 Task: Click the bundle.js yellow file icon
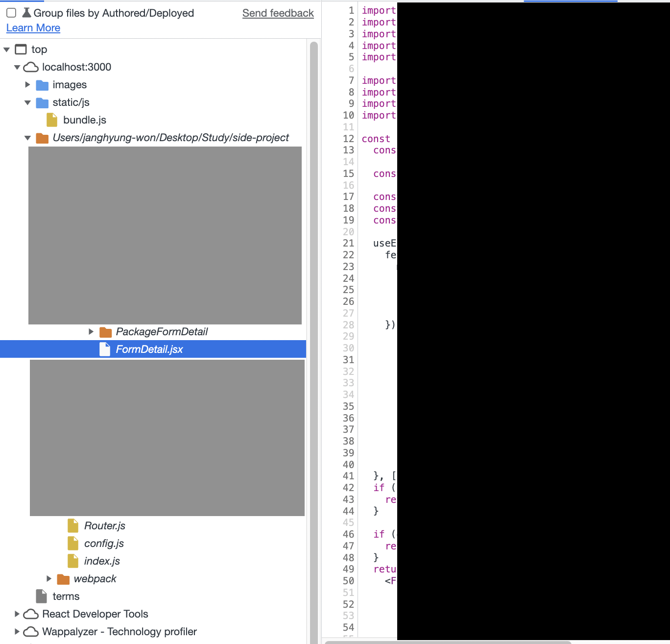pyautogui.click(x=52, y=120)
